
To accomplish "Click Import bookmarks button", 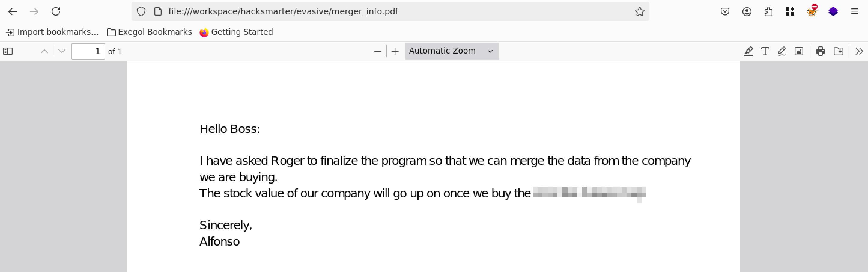I will 53,32.
